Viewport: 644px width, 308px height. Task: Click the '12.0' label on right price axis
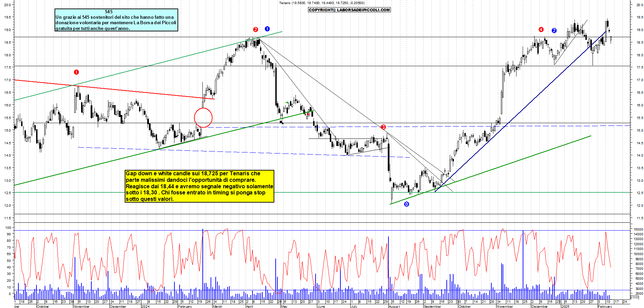pyautogui.click(x=640, y=205)
